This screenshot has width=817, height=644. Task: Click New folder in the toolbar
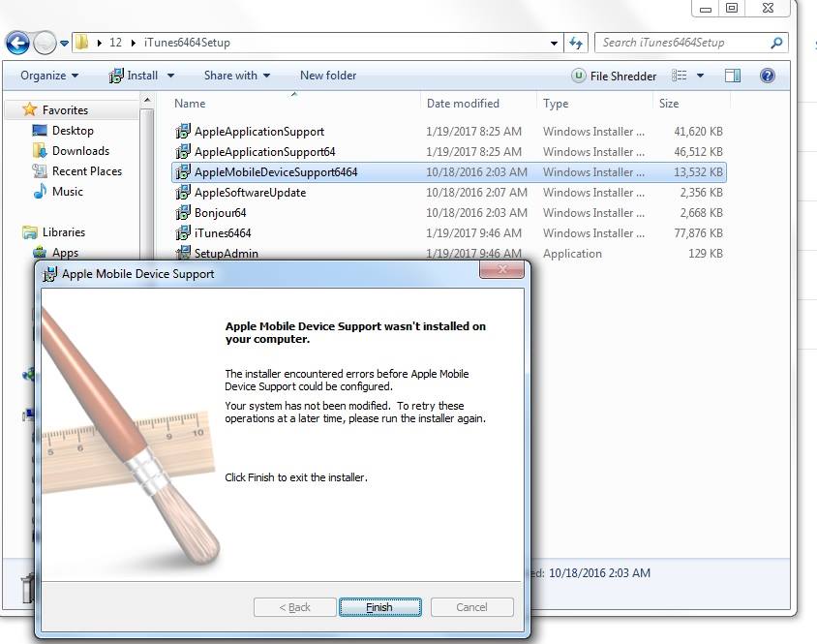[328, 76]
